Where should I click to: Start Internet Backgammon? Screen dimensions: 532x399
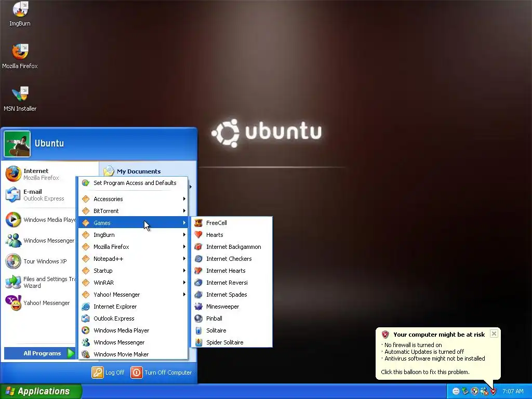pos(232,247)
